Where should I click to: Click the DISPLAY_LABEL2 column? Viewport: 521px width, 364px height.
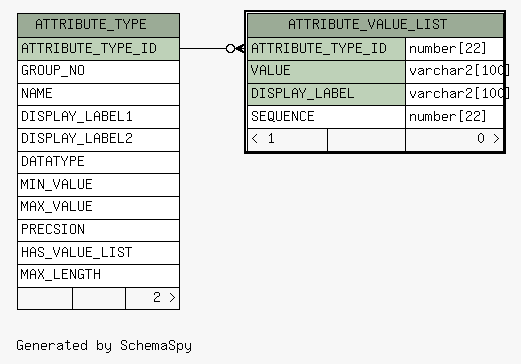(98, 140)
